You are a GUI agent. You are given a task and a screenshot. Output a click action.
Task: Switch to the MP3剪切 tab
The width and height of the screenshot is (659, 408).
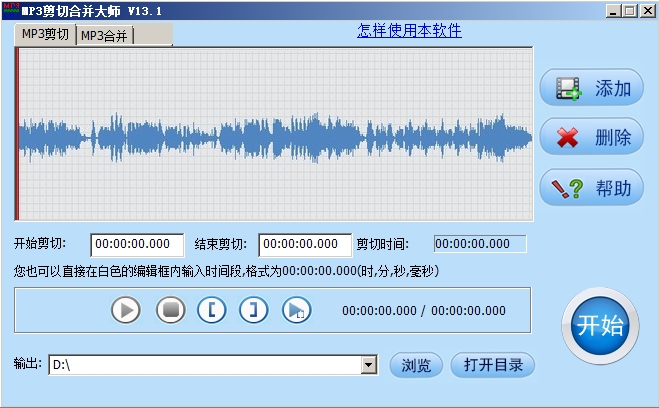point(45,35)
